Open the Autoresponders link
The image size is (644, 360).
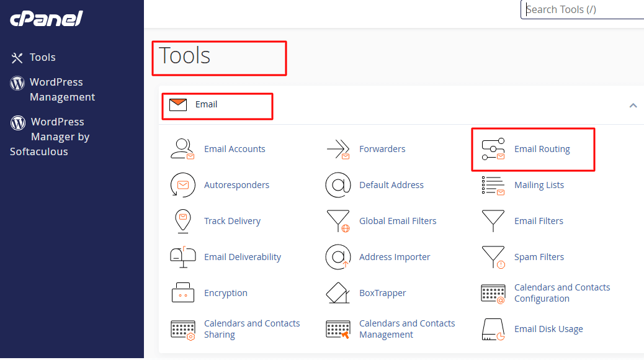(236, 186)
